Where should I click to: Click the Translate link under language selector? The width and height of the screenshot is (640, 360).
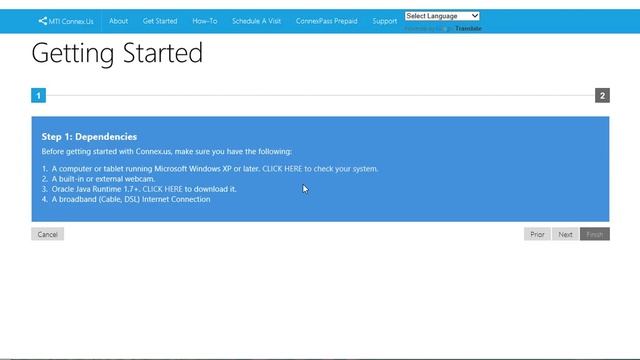pos(469,29)
